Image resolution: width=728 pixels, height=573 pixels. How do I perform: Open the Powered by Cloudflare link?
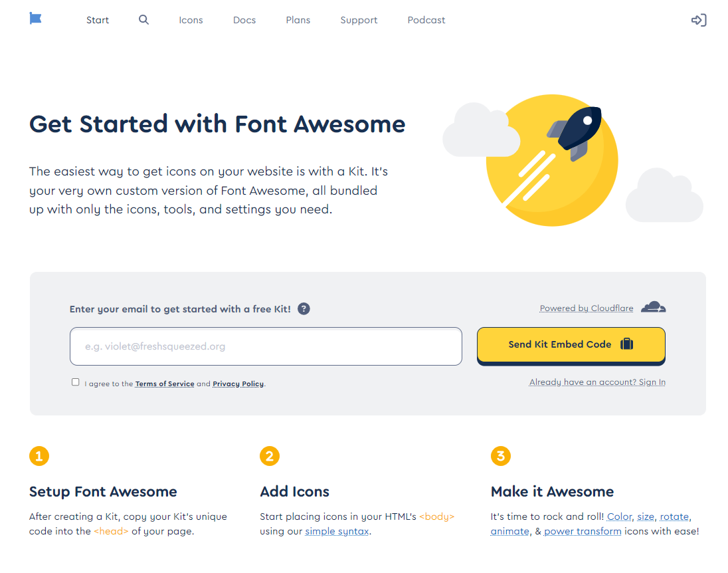tap(587, 308)
